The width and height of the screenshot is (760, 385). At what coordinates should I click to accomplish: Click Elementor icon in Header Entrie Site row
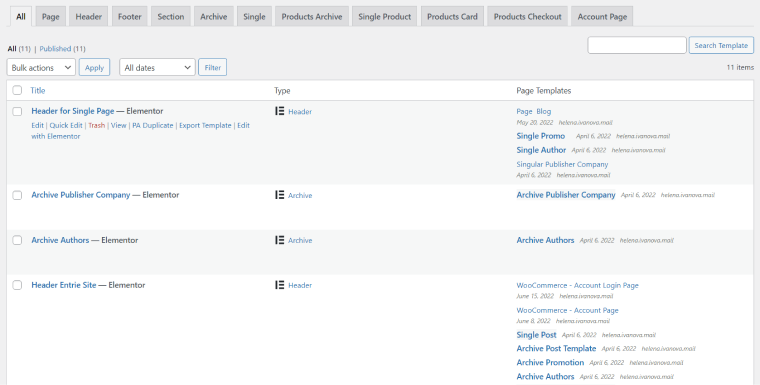click(x=280, y=285)
